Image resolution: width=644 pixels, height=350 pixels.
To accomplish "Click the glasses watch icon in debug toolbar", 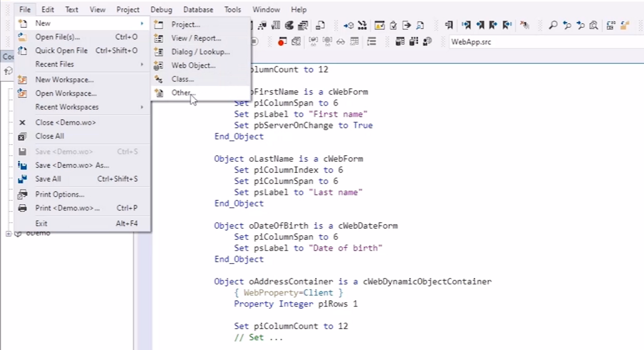I will pyautogui.click(x=340, y=42).
